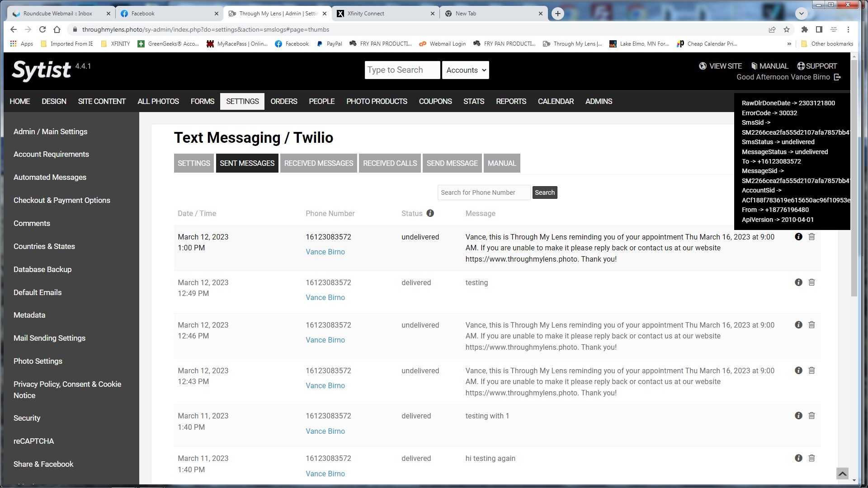Switch to RECEIVED CALLS tab
This screenshot has height=488, width=868.
[x=390, y=163]
